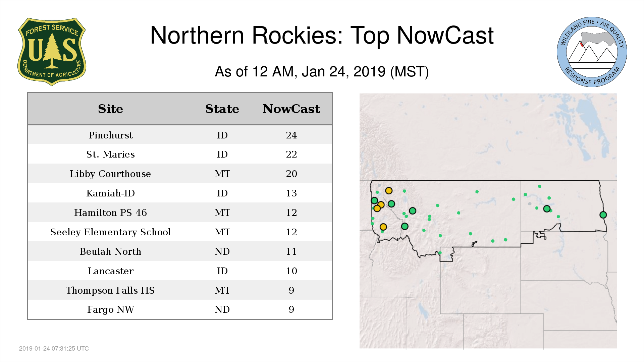Image resolution: width=644 pixels, height=362 pixels.
Task: Click the State column header
Action: [222, 109]
